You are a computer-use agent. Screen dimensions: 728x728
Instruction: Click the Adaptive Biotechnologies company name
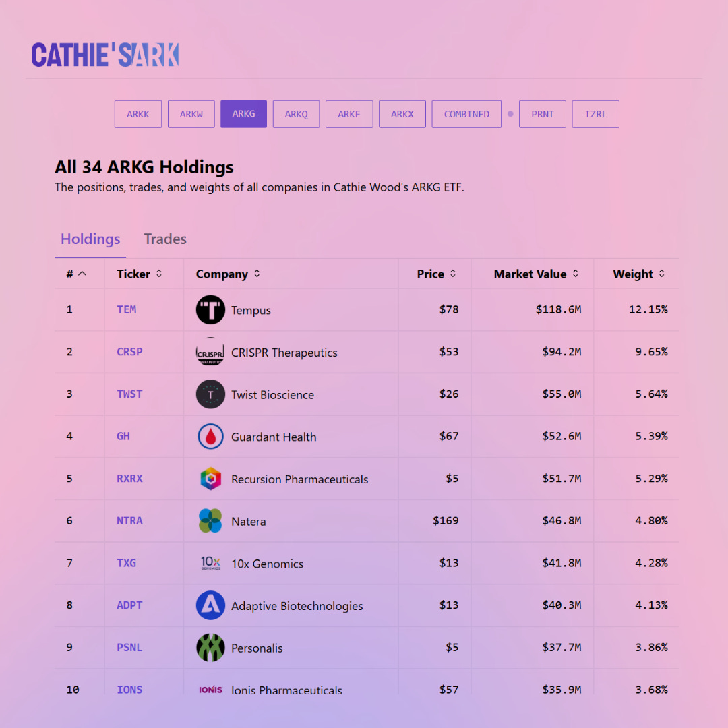click(297, 607)
